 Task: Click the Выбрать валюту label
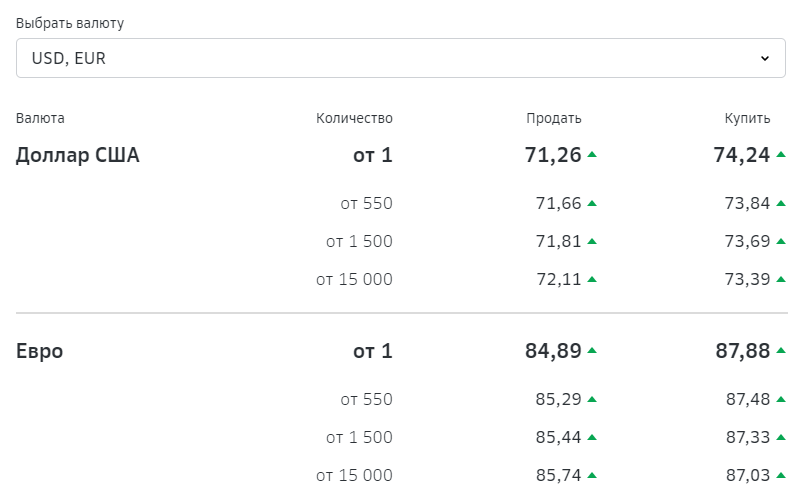click(x=70, y=23)
